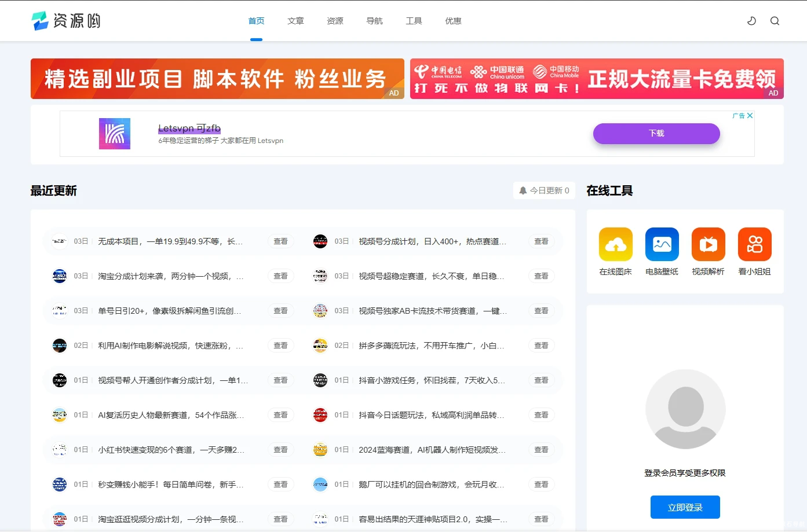The image size is (807, 532).
Task: Select 导航 in the navigation menu
Action: tap(374, 21)
